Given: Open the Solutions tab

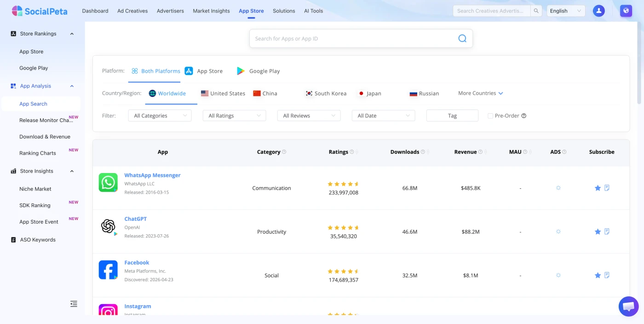Looking at the screenshot, I should (x=284, y=11).
